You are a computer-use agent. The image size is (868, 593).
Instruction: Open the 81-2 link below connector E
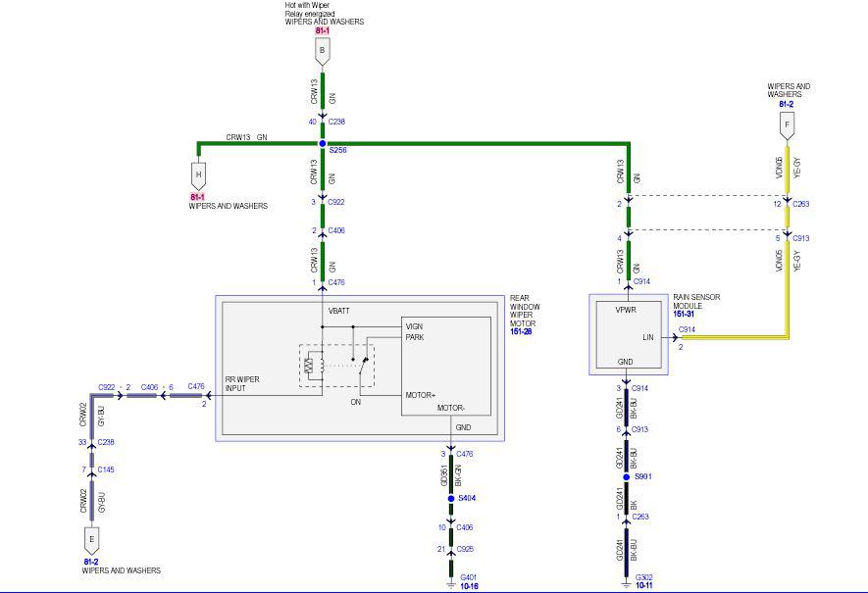click(91, 562)
